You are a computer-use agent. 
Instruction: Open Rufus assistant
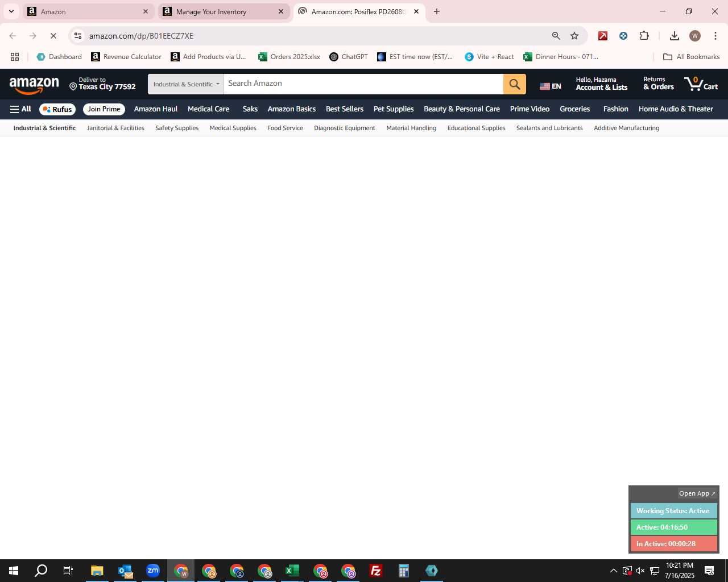point(57,109)
